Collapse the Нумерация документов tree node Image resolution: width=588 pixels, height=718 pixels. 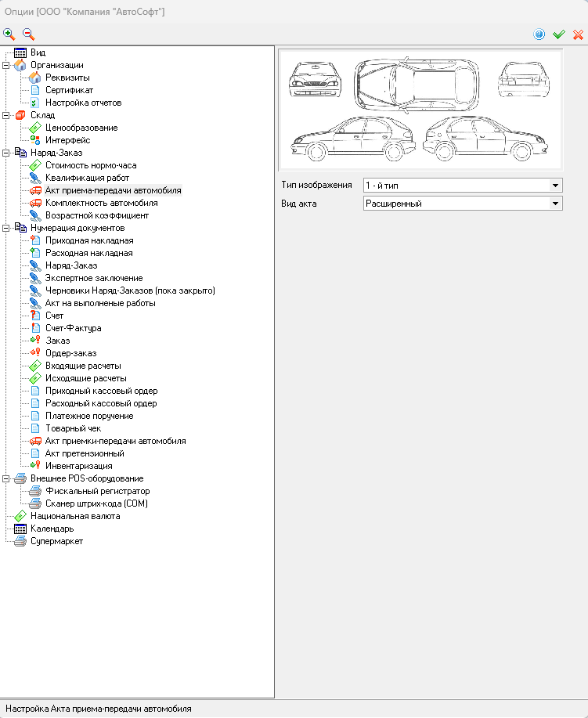click(x=5, y=228)
